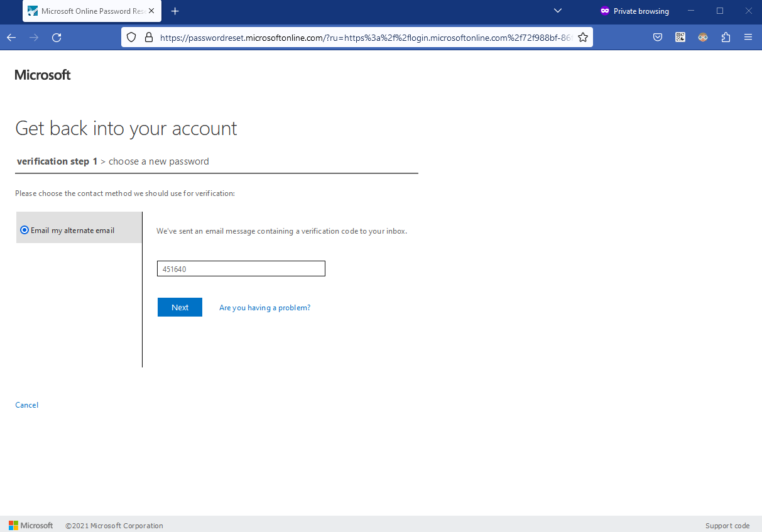Open the Are you having a problem link
This screenshot has height=532, width=762.
point(264,307)
